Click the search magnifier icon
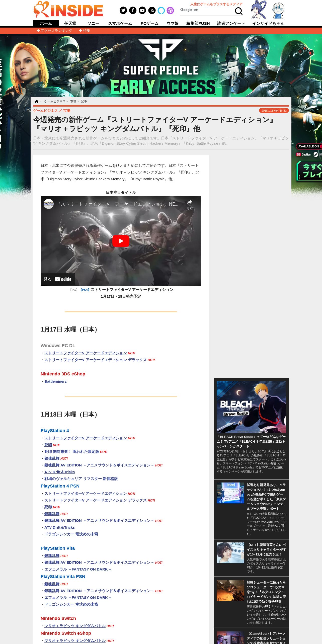Image resolution: width=322 pixels, height=644 pixels. coord(238,11)
